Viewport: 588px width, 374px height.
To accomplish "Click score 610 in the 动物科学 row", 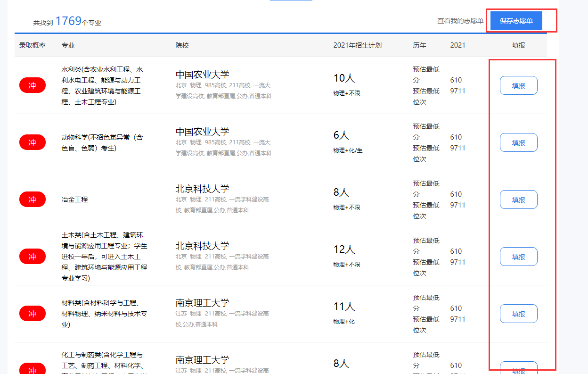I will [456, 137].
